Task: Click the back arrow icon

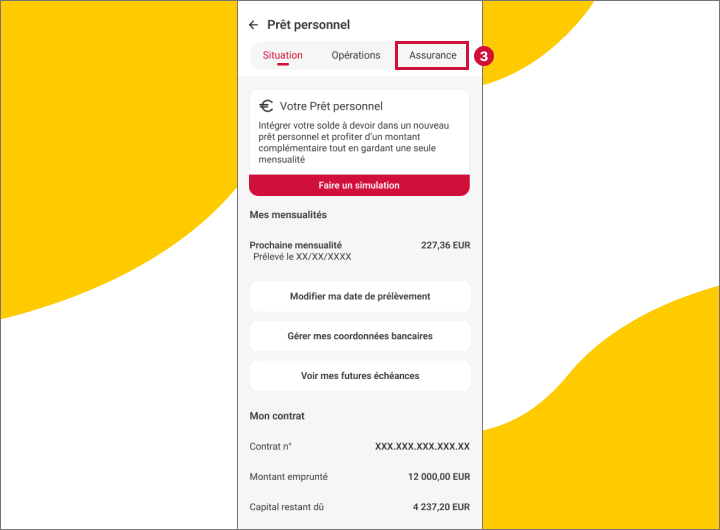Action: tap(254, 25)
